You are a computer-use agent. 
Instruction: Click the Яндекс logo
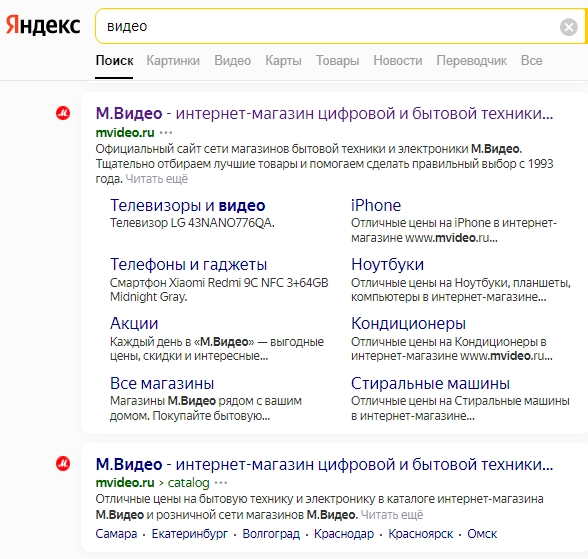[43, 25]
